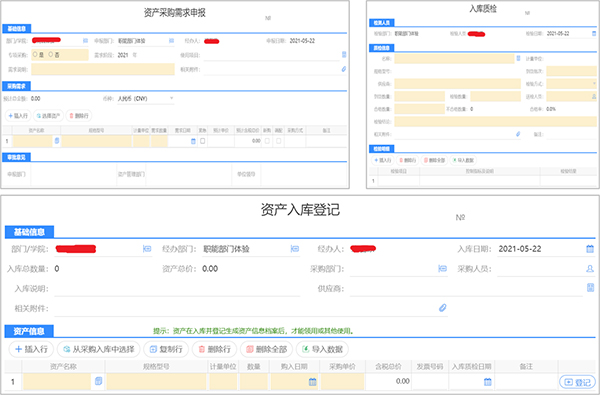Click the 合格数量 field in 入库质检

(419, 109)
